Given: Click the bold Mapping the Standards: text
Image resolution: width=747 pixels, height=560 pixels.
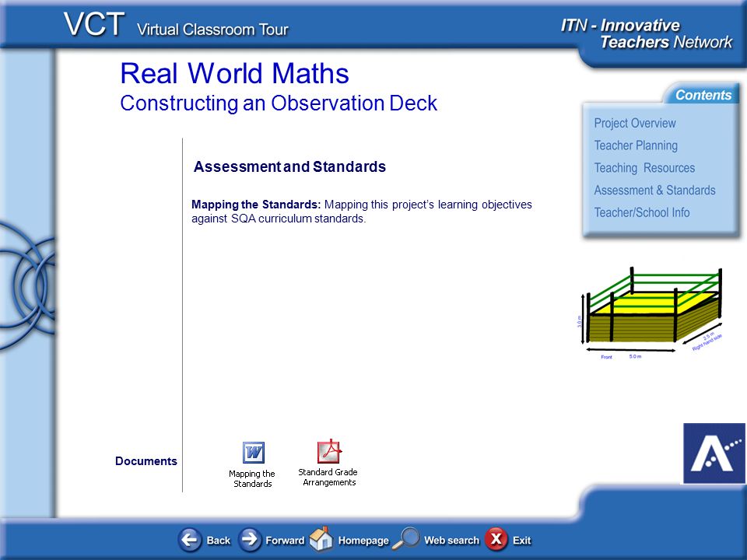Looking at the screenshot, I should [x=256, y=205].
